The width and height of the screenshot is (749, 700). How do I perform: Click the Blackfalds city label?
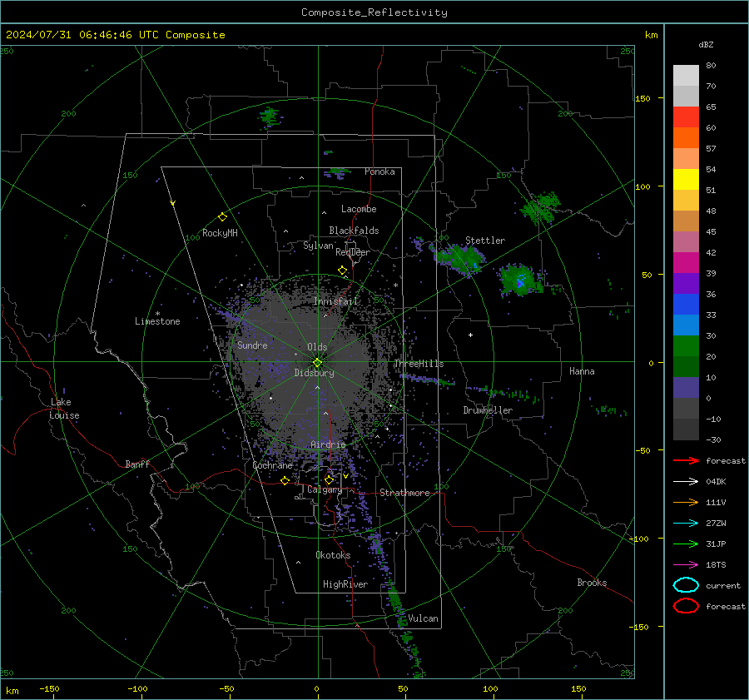point(354,231)
